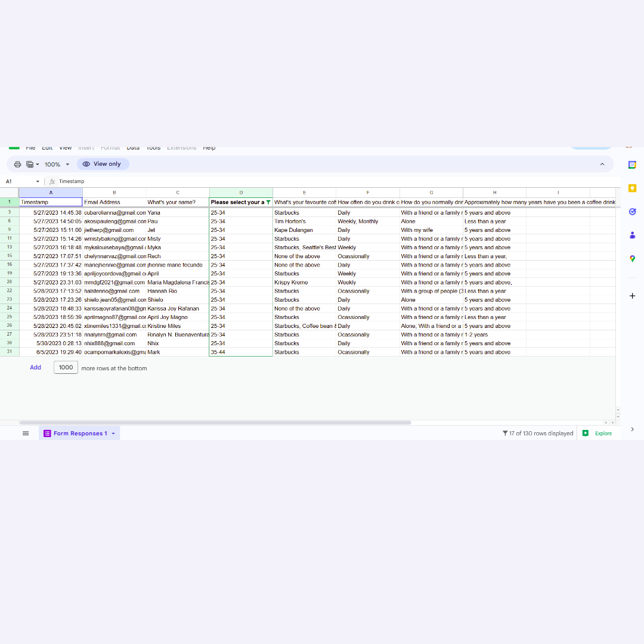
Task: Open the 100% zoom dropdown
Action: click(57, 165)
